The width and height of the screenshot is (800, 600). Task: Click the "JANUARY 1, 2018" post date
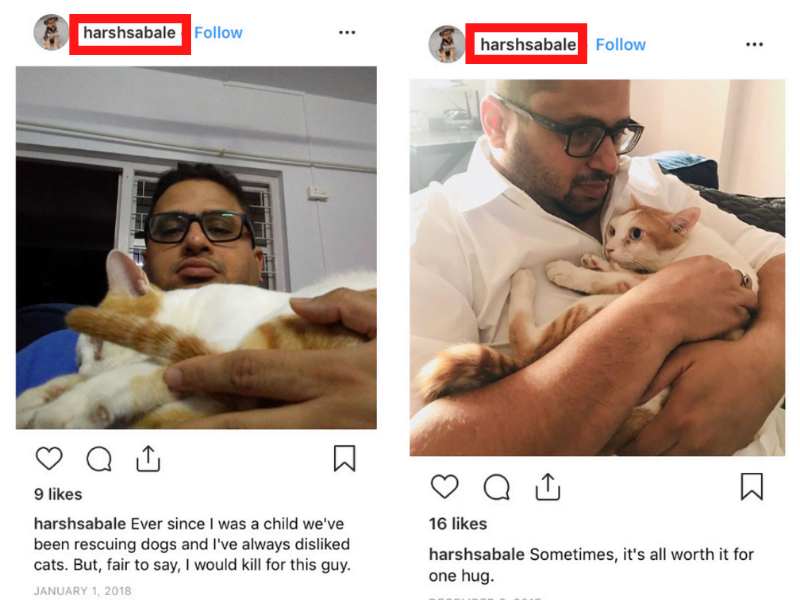(82, 591)
